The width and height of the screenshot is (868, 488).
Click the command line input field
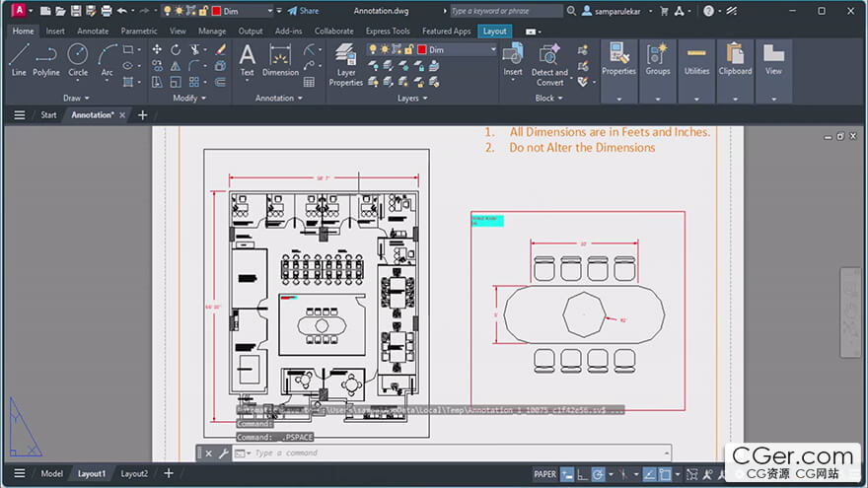click(454, 453)
